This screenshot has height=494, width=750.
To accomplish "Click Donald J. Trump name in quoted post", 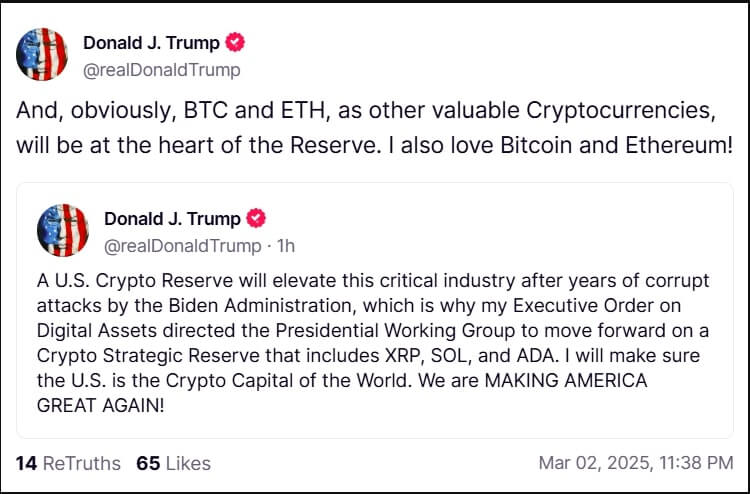I will 172,219.
